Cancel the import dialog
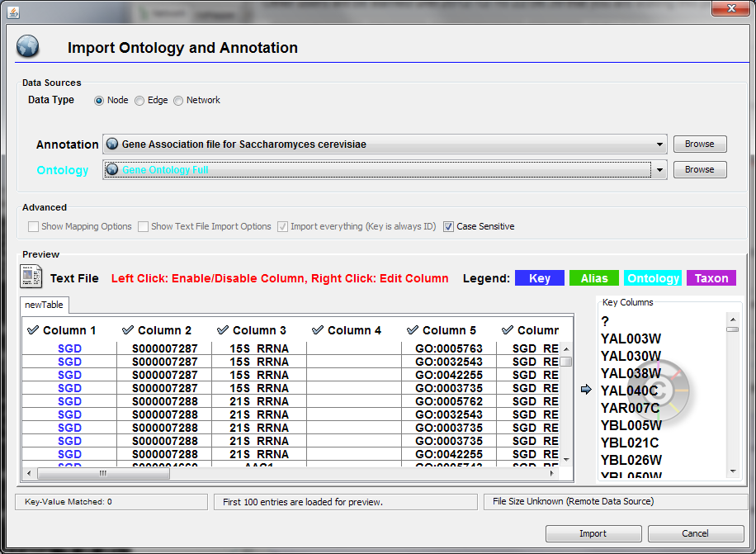This screenshot has width=756, height=554. pos(695,533)
